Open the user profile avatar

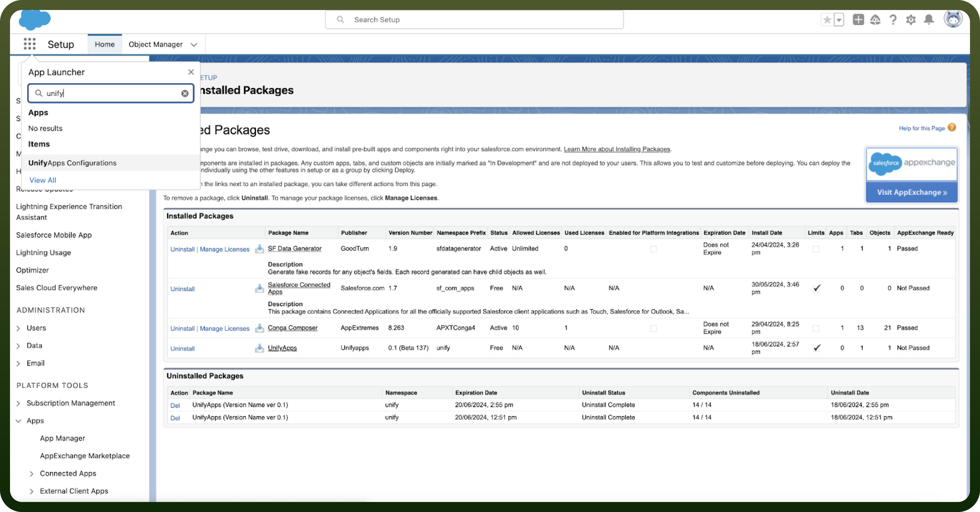[x=953, y=19]
